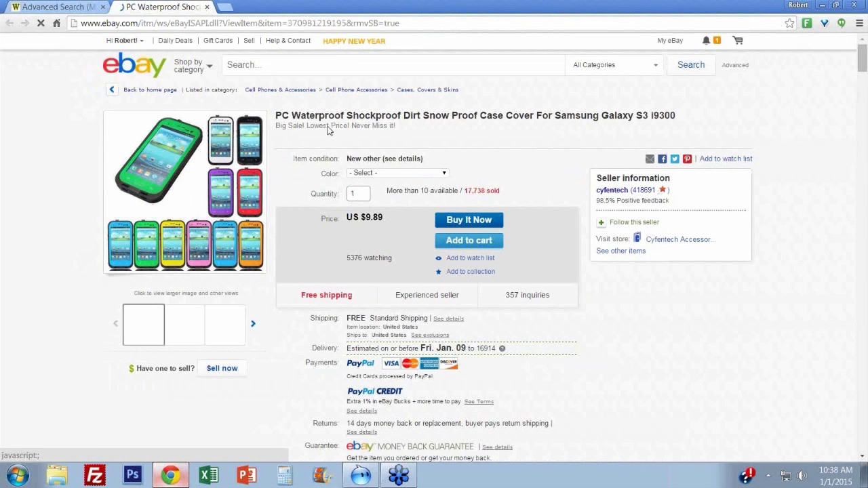Click the Quantity input field

coord(358,193)
